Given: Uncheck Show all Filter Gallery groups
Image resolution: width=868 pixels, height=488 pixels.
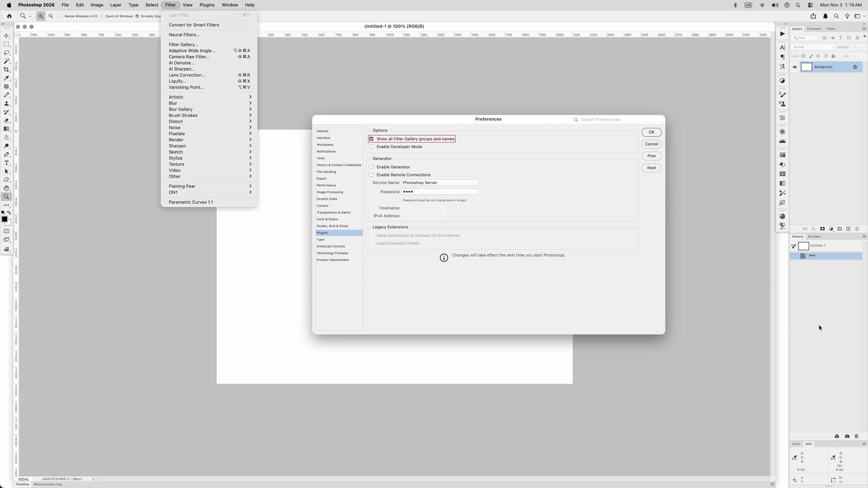Looking at the screenshot, I should pos(371,139).
